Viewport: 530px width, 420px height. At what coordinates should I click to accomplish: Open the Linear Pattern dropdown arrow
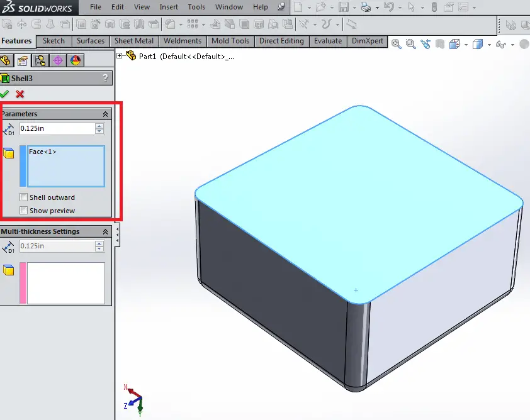point(203,25)
